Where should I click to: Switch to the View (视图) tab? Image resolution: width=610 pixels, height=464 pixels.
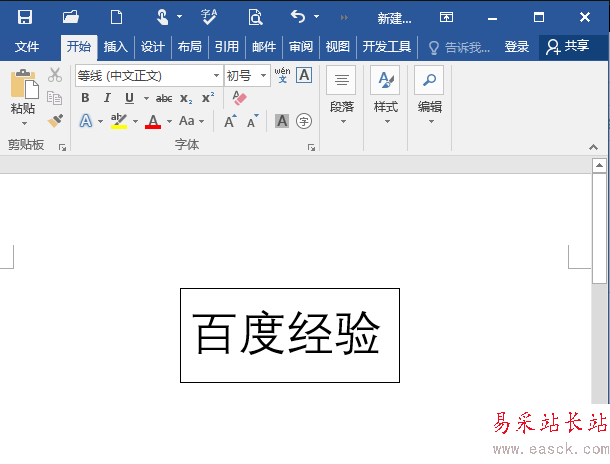pos(337,47)
